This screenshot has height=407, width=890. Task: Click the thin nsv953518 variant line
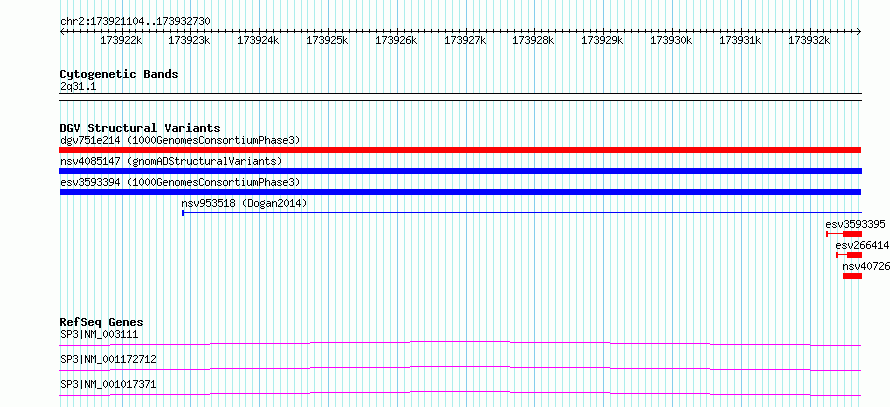tap(522, 213)
